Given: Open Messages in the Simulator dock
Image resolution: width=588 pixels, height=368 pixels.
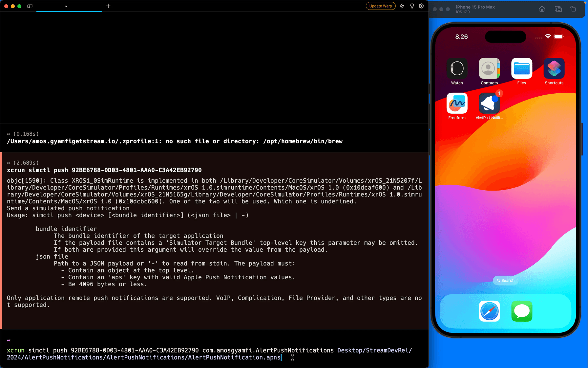Looking at the screenshot, I should click(x=522, y=311).
